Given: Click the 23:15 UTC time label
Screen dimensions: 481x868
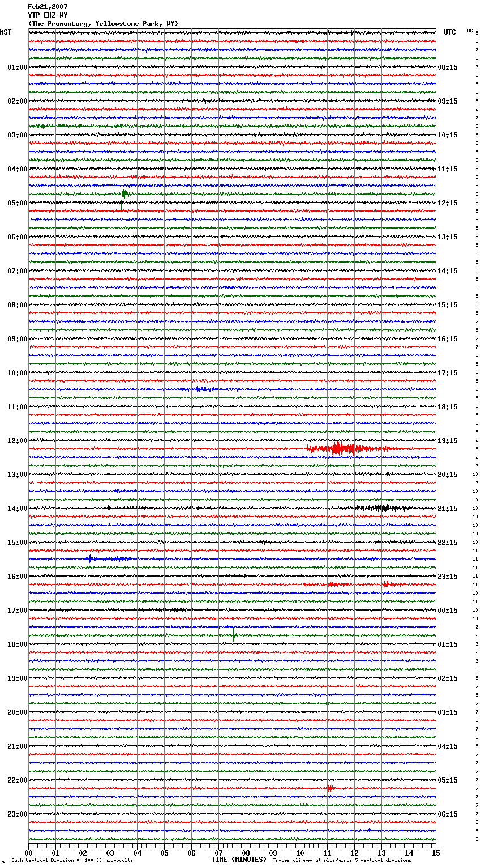Looking at the screenshot, I should 448,577.
